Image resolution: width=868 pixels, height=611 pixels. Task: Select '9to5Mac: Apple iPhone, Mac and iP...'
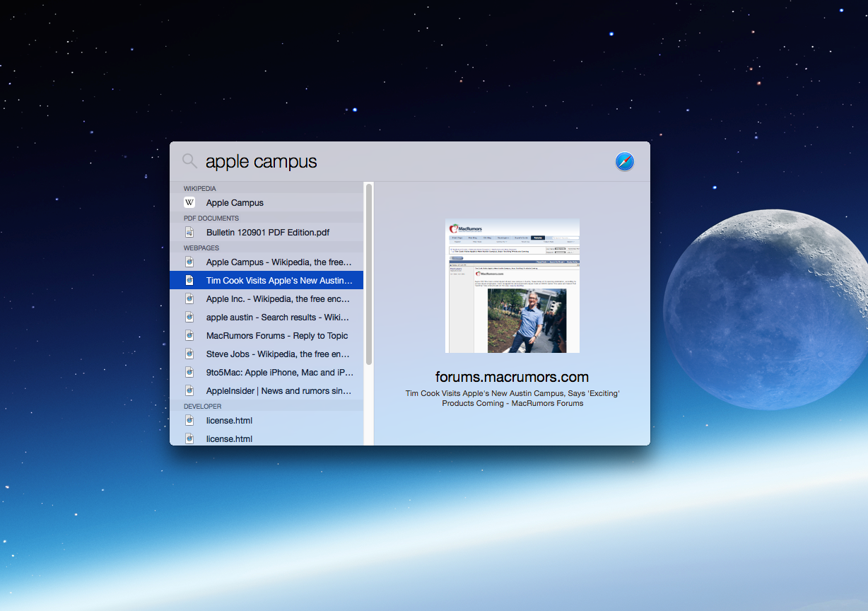pyautogui.click(x=266, y=372)
